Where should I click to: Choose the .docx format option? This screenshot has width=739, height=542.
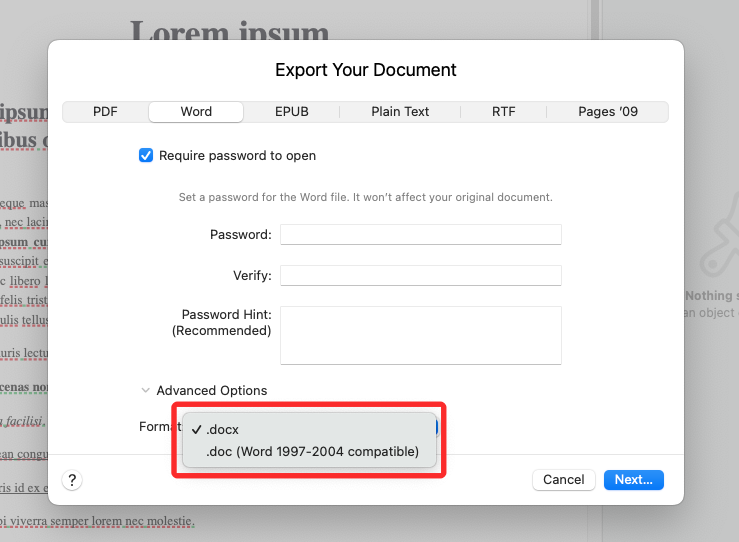click(309, 429)
